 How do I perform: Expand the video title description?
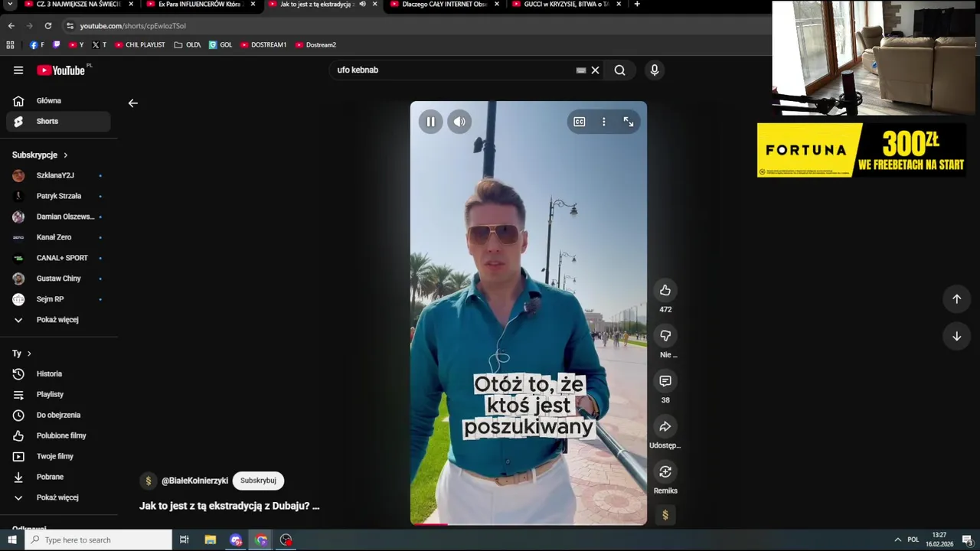pos(229,506)
